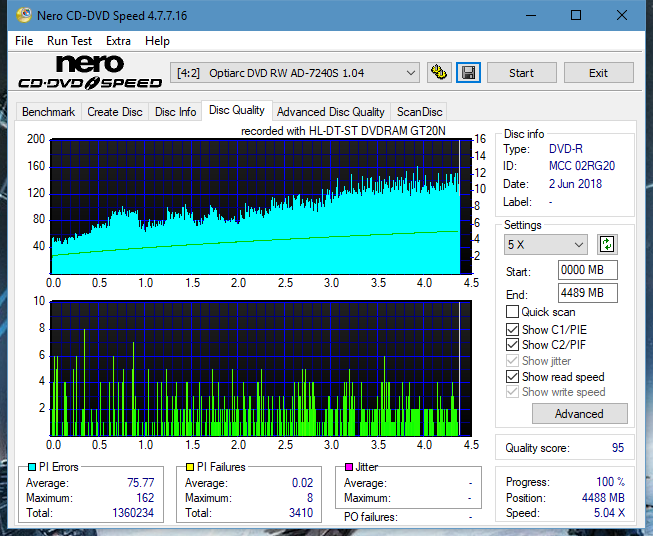Click the Nero app icon in title bar
653x536 pixels.
point(24,15)
